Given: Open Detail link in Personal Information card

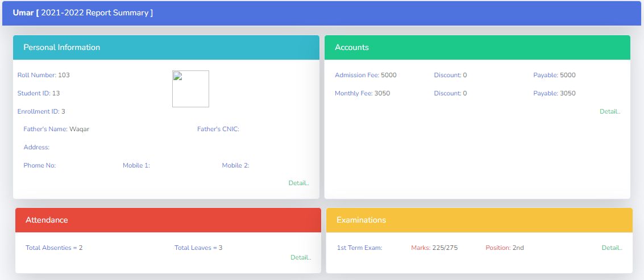Looking at the screenshot, I should tap(298, 183).
